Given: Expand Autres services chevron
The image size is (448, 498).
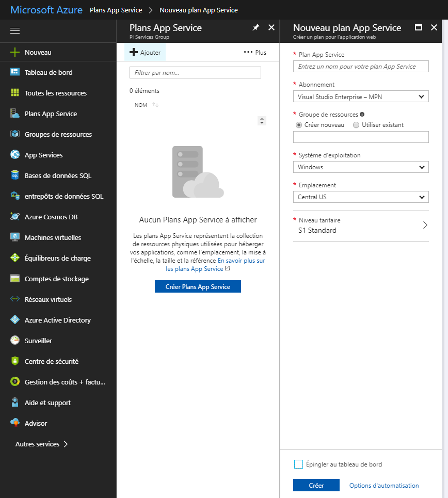Looking at the screenshot, I should point(66,444).
